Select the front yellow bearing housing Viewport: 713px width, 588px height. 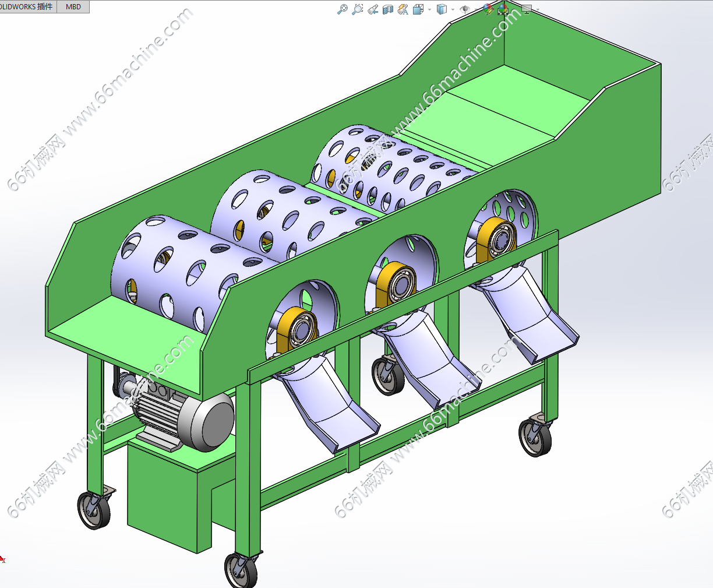[298, 330]
